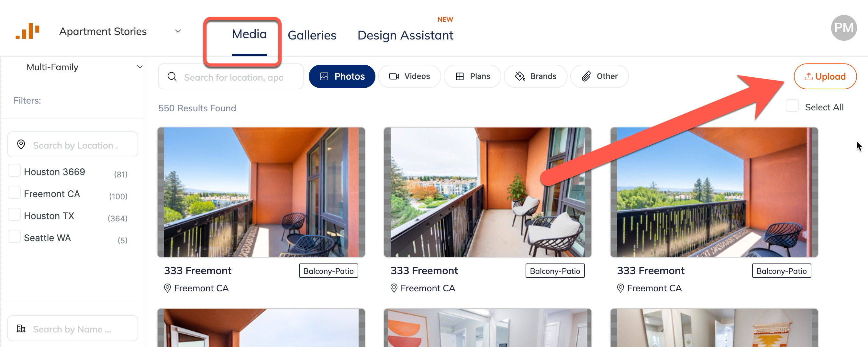Image resolution: width=868 pixels, height=347 pixels.
Task: Click the Upload button
Action: (825, 76)
